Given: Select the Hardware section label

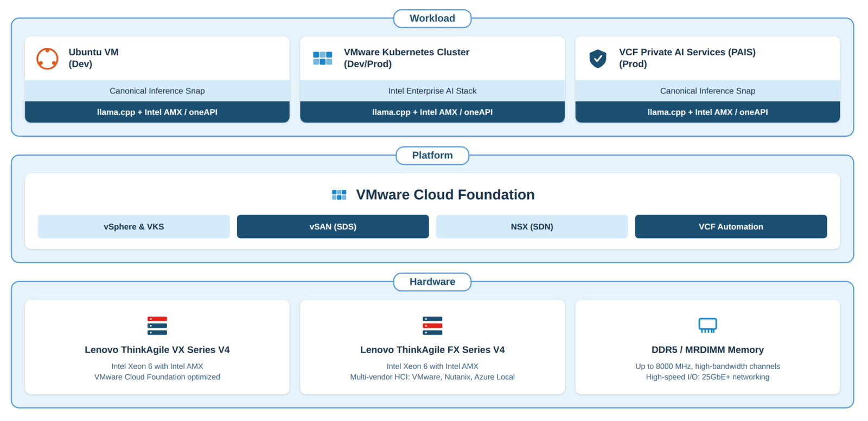Looking at the screenshot, I should 432,282.
